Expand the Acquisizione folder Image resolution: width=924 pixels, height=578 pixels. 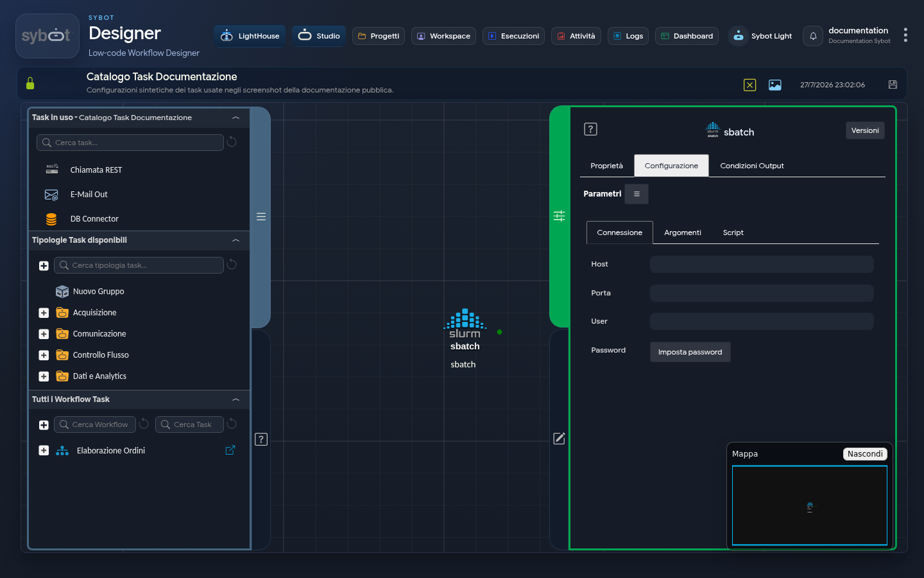[44, 313]
